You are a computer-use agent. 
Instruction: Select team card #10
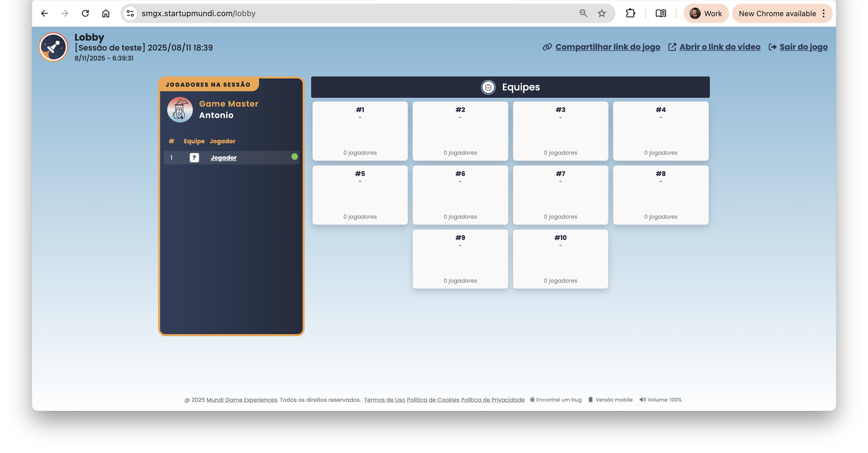tap(561, 259)
